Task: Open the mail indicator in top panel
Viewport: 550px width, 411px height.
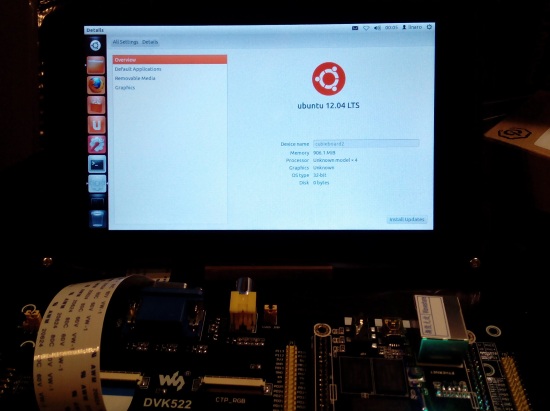Action: 355,28
